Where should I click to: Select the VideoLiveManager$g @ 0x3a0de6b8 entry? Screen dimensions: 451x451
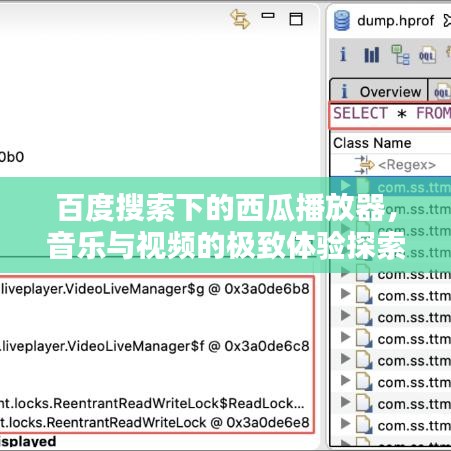tap(155, 289)
